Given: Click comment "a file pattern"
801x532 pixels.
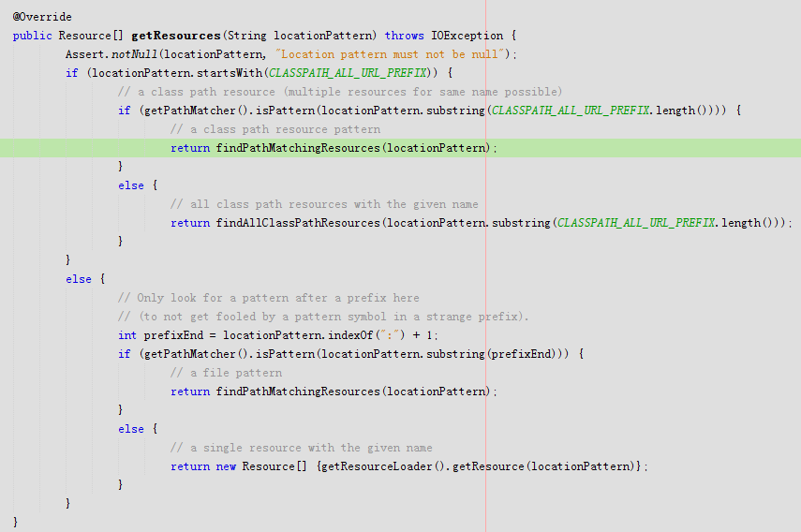Looking at the screenshot, I should (227, 373).
